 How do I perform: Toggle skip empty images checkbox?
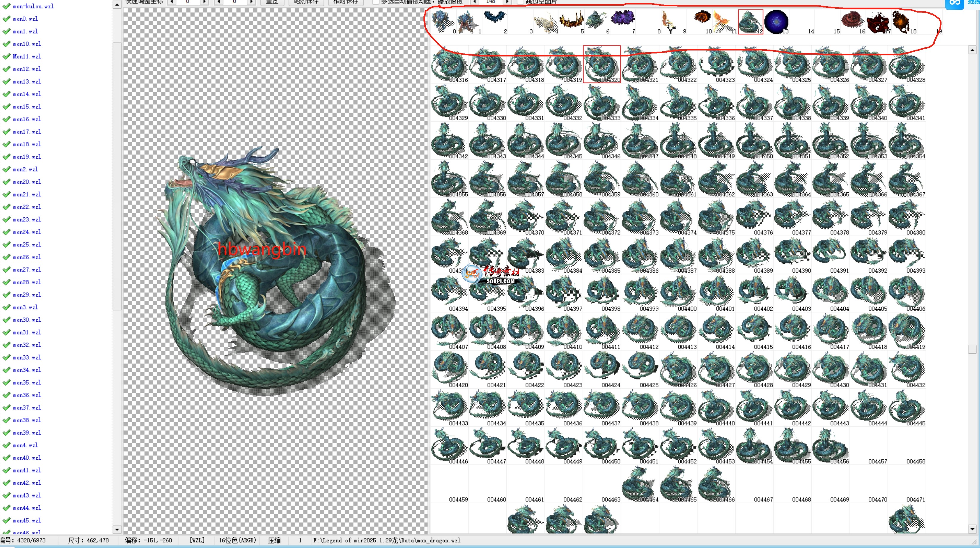click(x=520, y=2)
